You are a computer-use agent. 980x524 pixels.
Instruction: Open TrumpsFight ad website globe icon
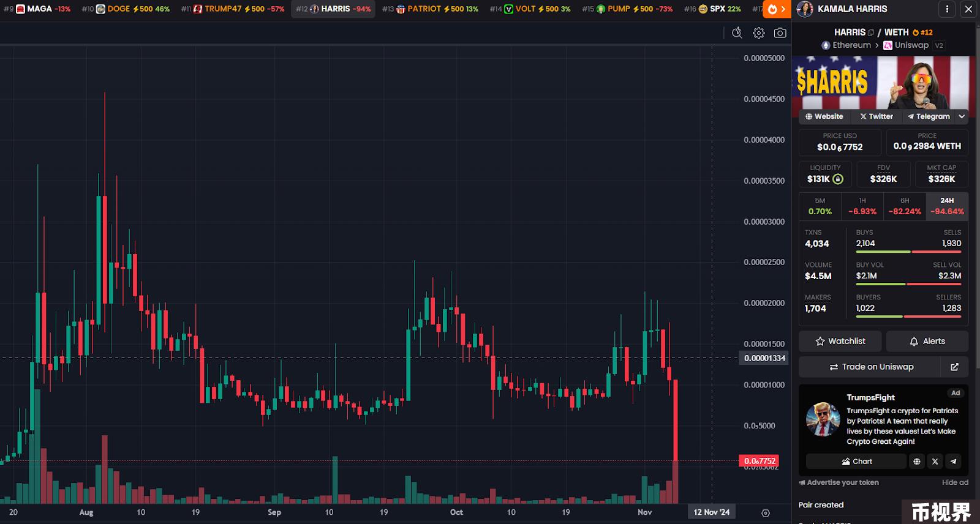(x=917, y=462)
